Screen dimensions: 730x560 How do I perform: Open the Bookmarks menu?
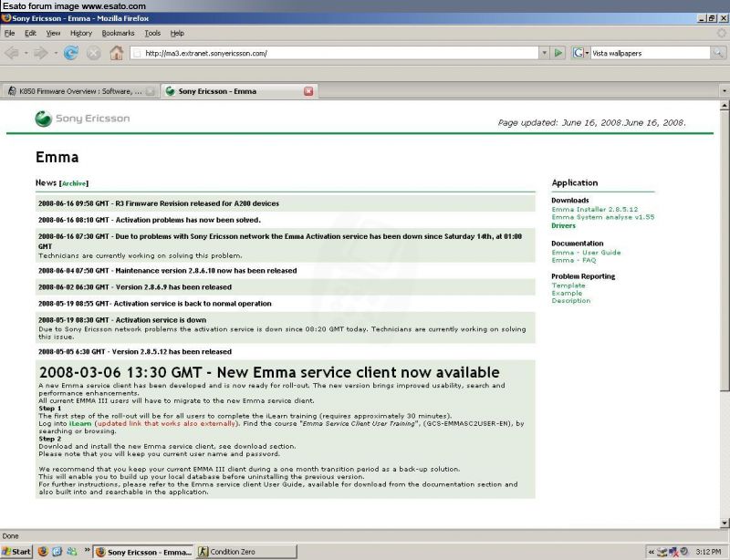tap(118, 33)
